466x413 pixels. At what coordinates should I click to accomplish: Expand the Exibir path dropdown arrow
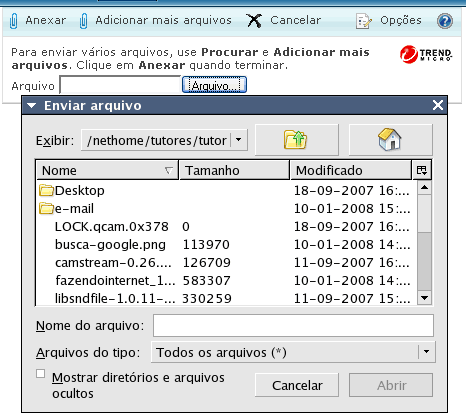239,140
